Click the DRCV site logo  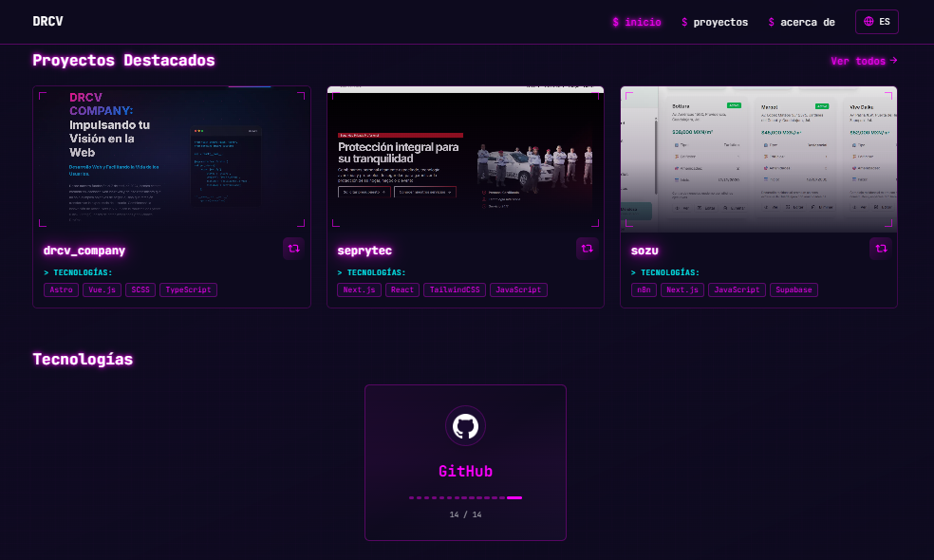[48, 22]
